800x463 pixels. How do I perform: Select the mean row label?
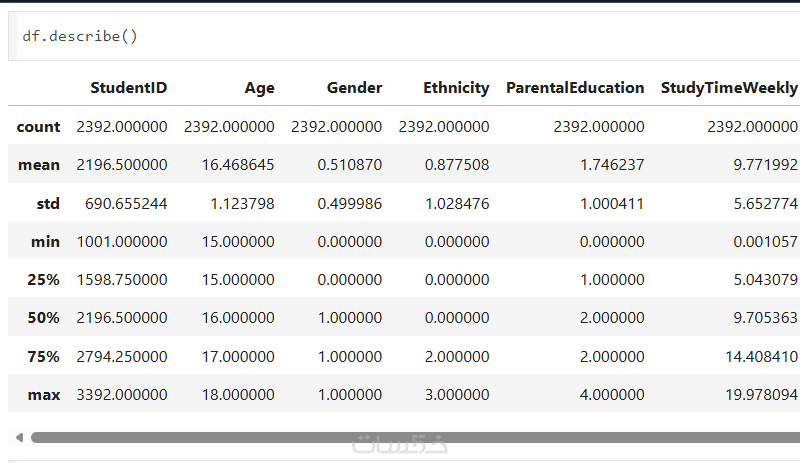pos(39,165)
